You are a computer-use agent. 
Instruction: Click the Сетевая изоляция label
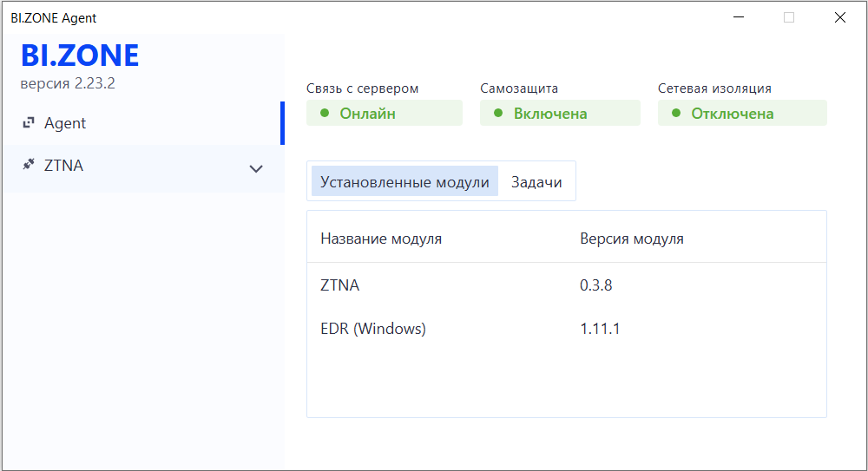tap(714, 88)
